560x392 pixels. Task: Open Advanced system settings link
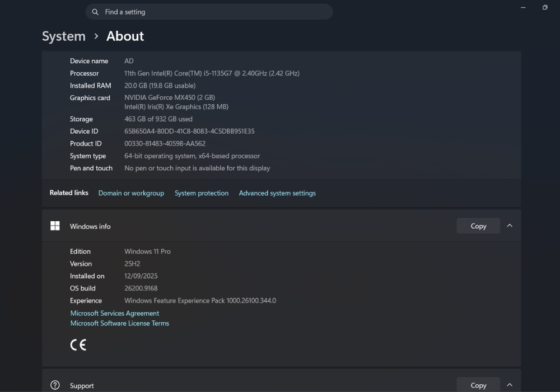pyautogui.click(x=277, y=193)
